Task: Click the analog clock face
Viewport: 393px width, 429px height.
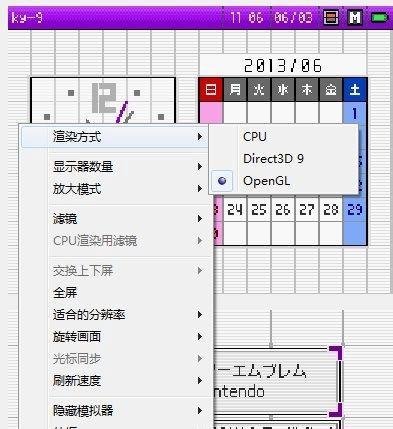Action: pyautogui.click(x=103, y=101)
